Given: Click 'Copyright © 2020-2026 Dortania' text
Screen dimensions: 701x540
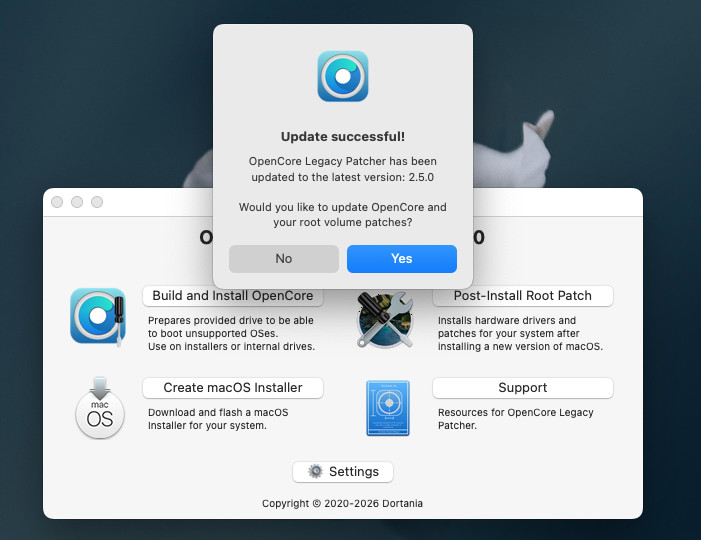Looking at the screenshot, I should [x=342, y=503].
